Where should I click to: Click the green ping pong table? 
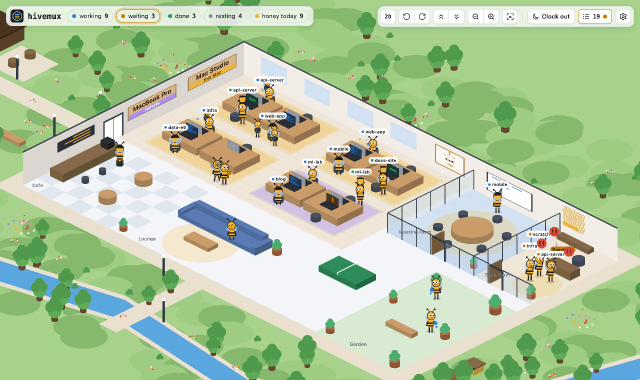[347, 272]
